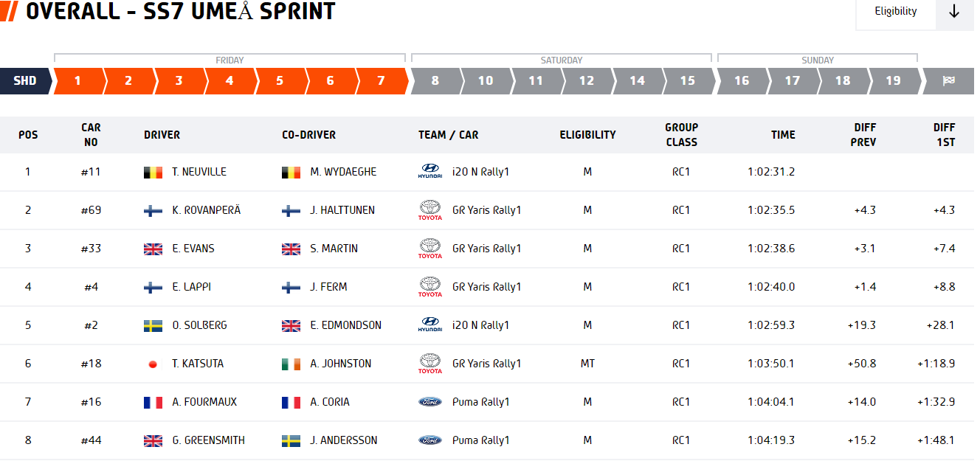Select the Eligibility filter box

(x=895, y=12)
